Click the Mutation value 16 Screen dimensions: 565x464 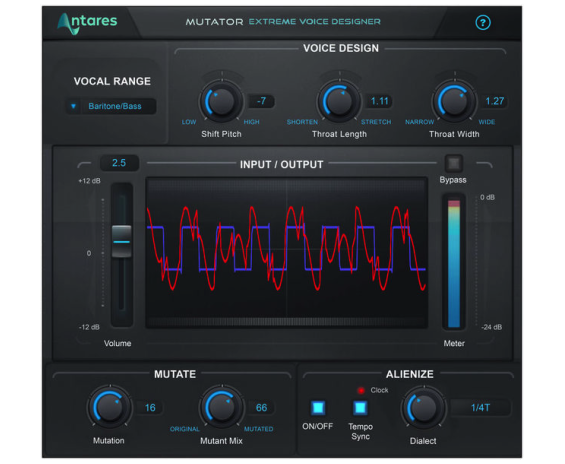150,408
